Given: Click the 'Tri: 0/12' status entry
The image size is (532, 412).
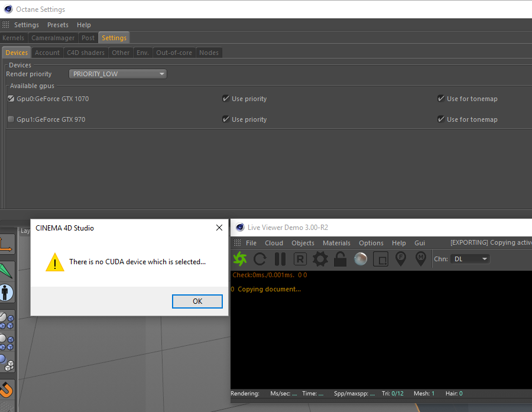Looking at the screenshot, I should (x=392, y=393).
